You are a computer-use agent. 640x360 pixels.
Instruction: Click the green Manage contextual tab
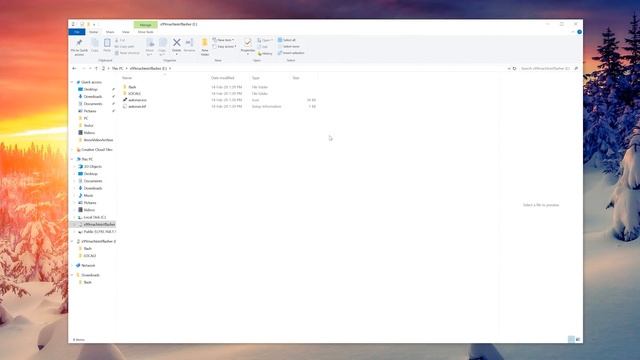click(x=145, y=24)
